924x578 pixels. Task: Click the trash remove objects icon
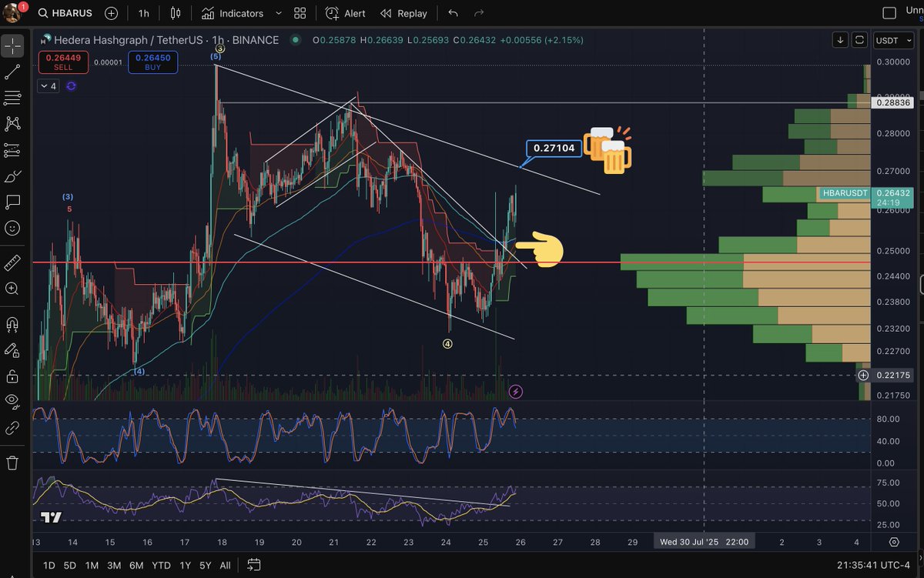pyautogui.click(x=12, y=463)
